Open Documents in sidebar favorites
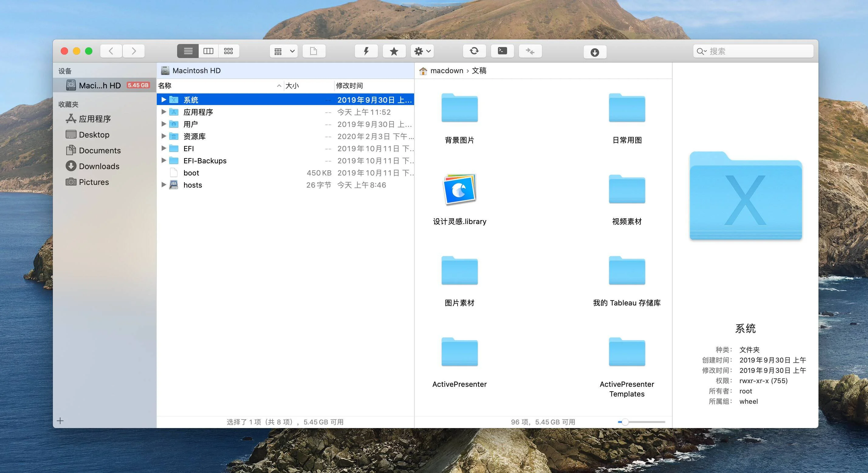 [93, 150]
